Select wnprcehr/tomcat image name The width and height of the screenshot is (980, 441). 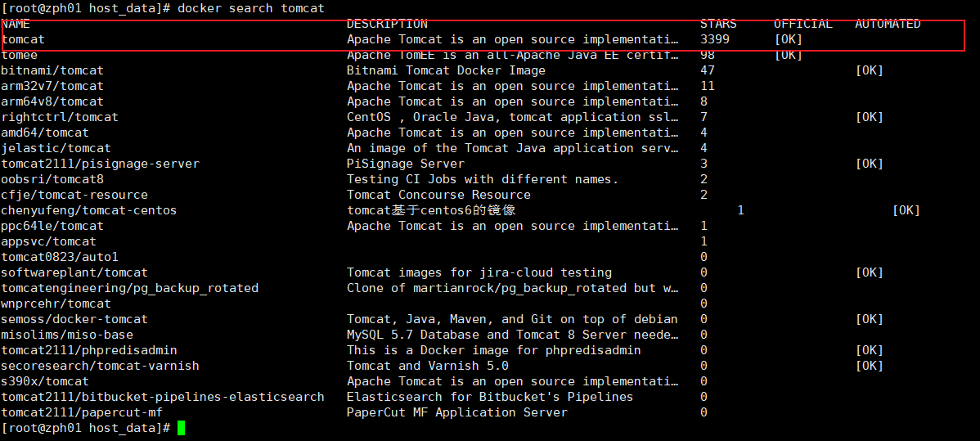pyautogui.click(x=56, y=304)
